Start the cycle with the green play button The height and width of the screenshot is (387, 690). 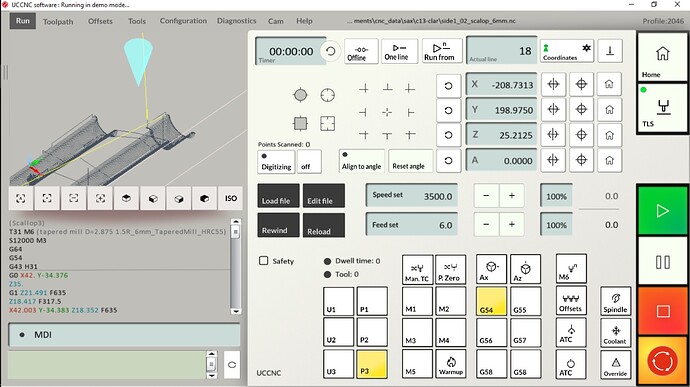pos(662,211)
